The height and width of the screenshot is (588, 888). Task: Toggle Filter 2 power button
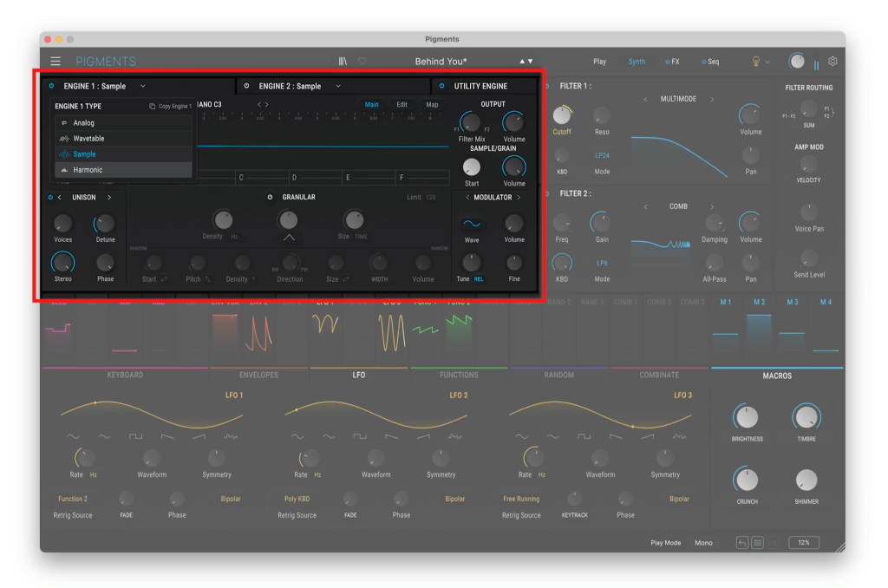click(x=546, y=193)
